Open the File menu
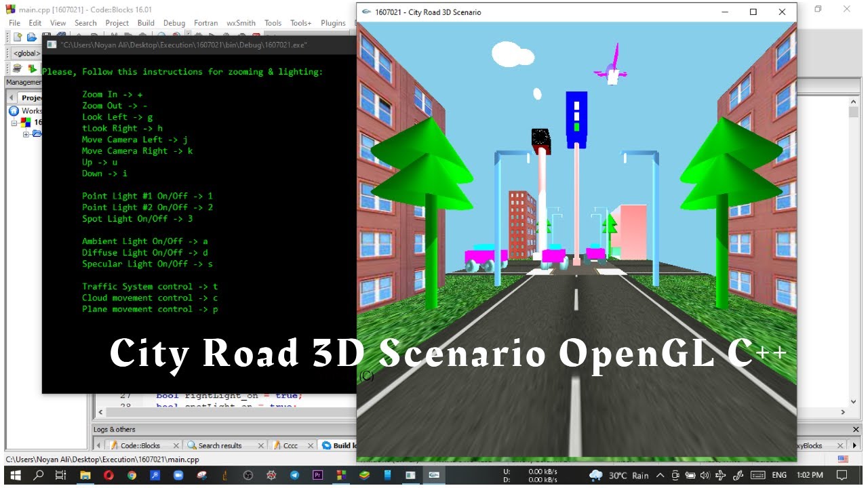Image resolution: width=868 pixels, height=488 pixels. point(14,23)
